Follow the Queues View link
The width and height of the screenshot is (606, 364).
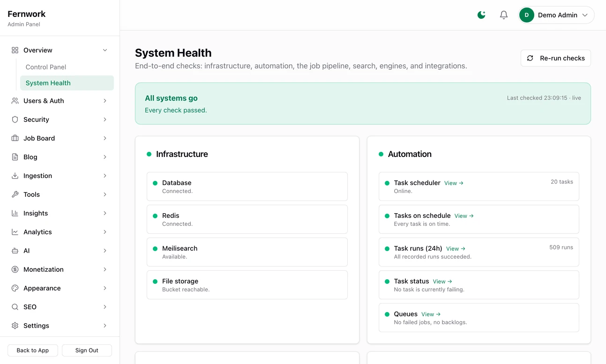tap(431, 314)
